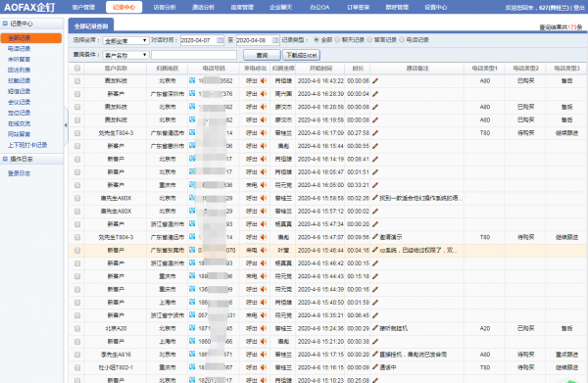Screen dimensions: 588x383
Task: Select the 全部 record type radio button
Action: 317,39
